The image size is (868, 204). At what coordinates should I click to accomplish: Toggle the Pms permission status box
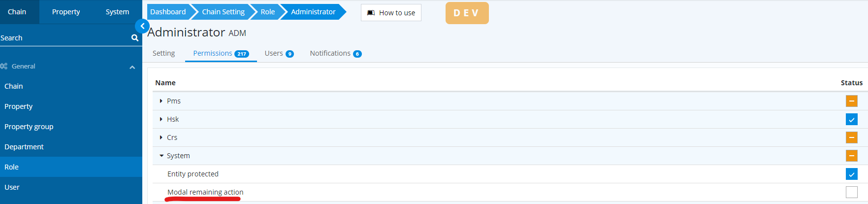point(851,101)
